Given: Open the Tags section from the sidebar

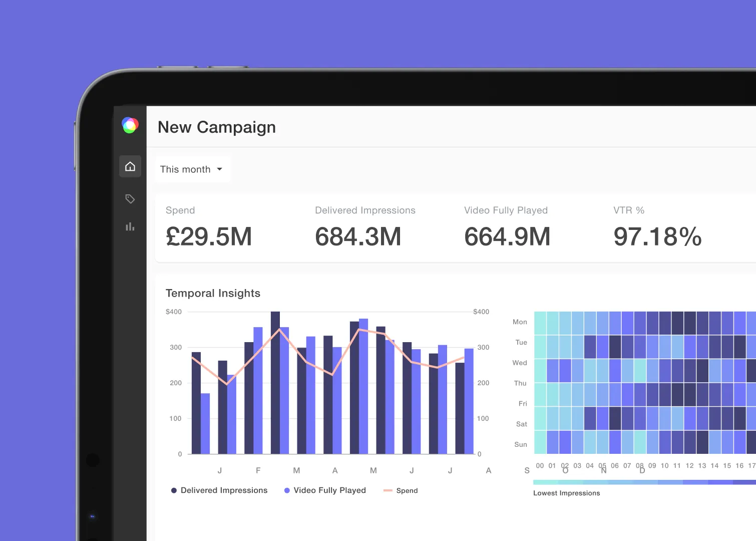Looking at the screenshot, I should coord(130,198).
